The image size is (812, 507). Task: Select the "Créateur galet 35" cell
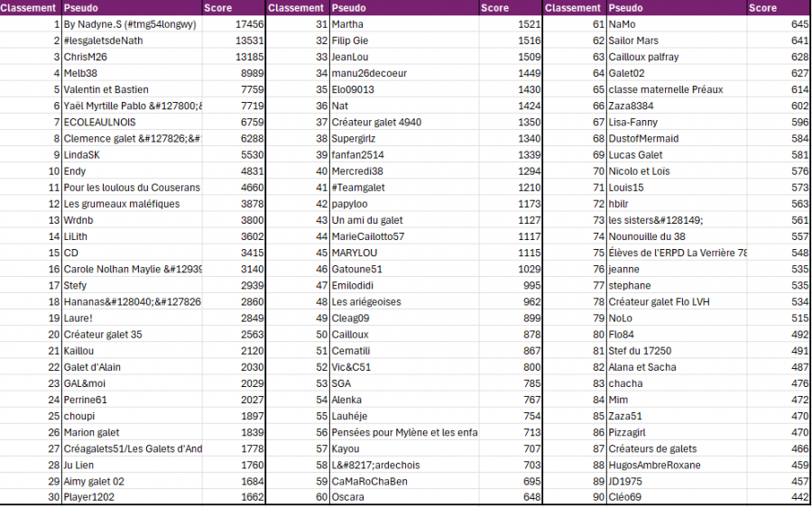(x=103, y=334)
